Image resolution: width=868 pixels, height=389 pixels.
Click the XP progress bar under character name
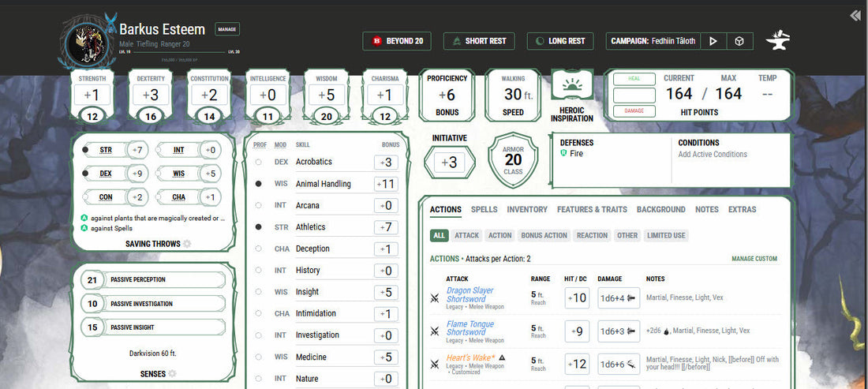coord(178,59)
